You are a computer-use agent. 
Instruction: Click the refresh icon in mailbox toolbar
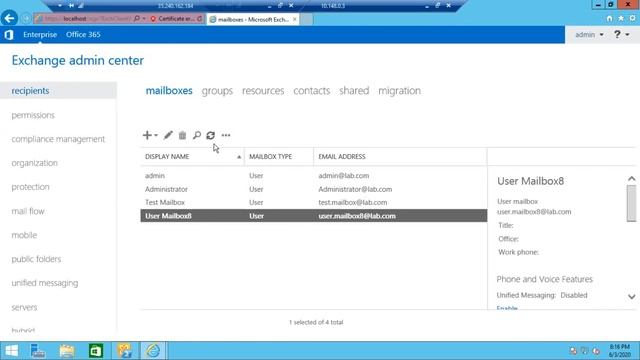211,135
